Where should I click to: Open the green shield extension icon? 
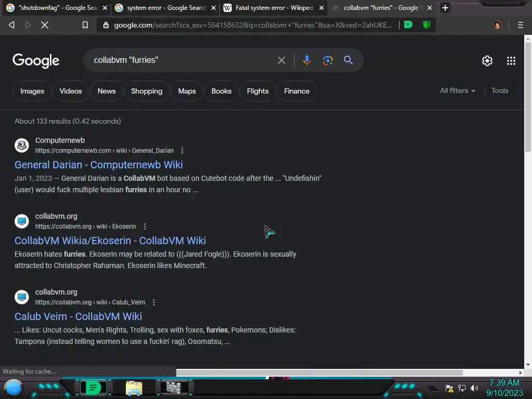point(427,24)
